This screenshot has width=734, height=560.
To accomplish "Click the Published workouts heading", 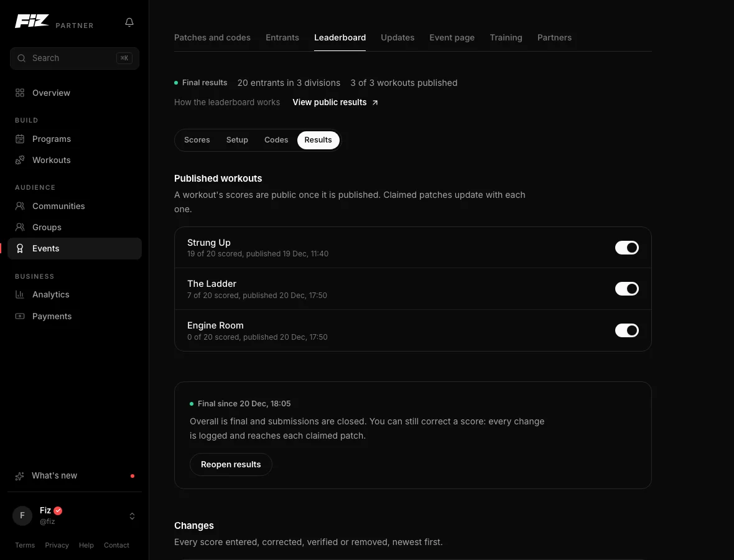I will [x=218, y=179].
